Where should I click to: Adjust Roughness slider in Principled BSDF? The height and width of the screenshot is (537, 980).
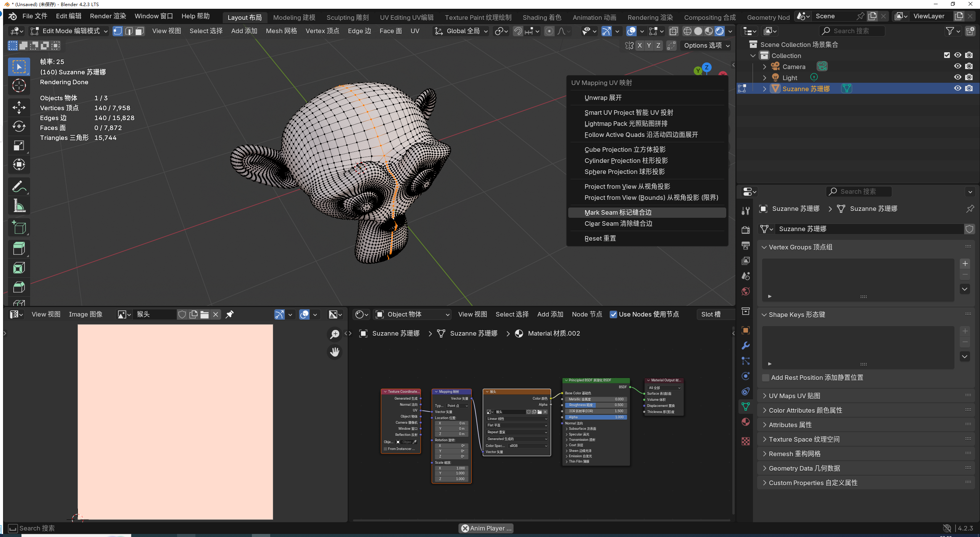click(x=596, y=405)
